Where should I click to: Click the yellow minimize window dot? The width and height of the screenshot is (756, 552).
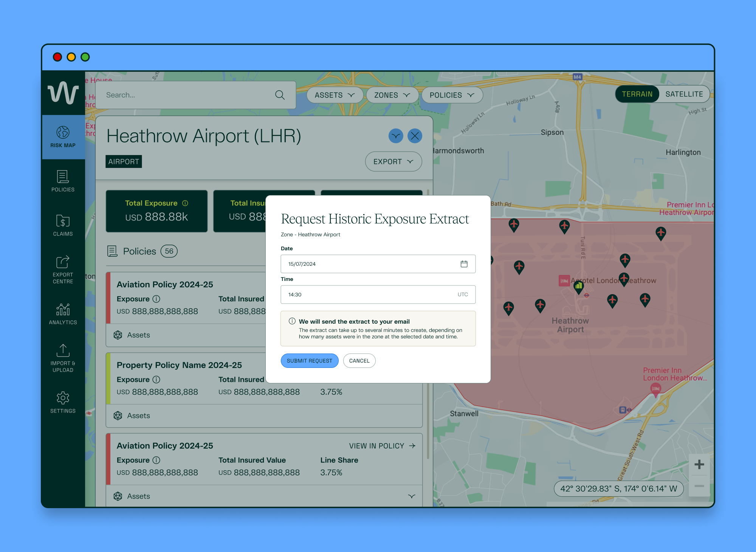[x=71, y=57]
